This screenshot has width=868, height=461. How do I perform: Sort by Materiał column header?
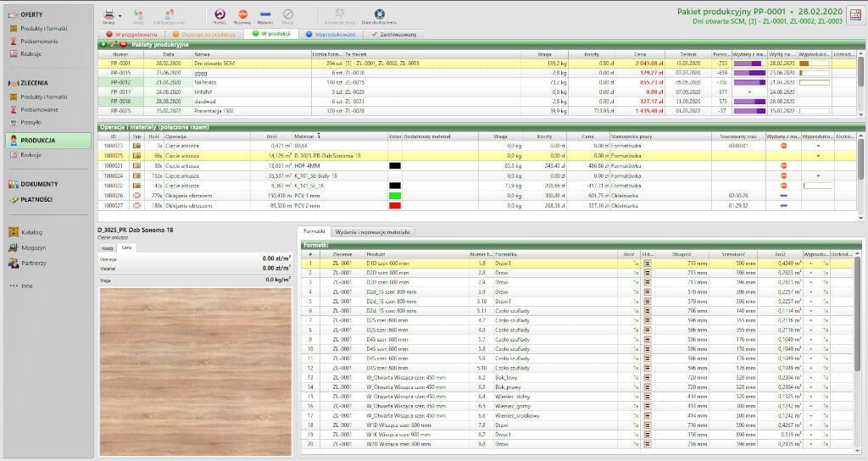click(x=339, y=136)
